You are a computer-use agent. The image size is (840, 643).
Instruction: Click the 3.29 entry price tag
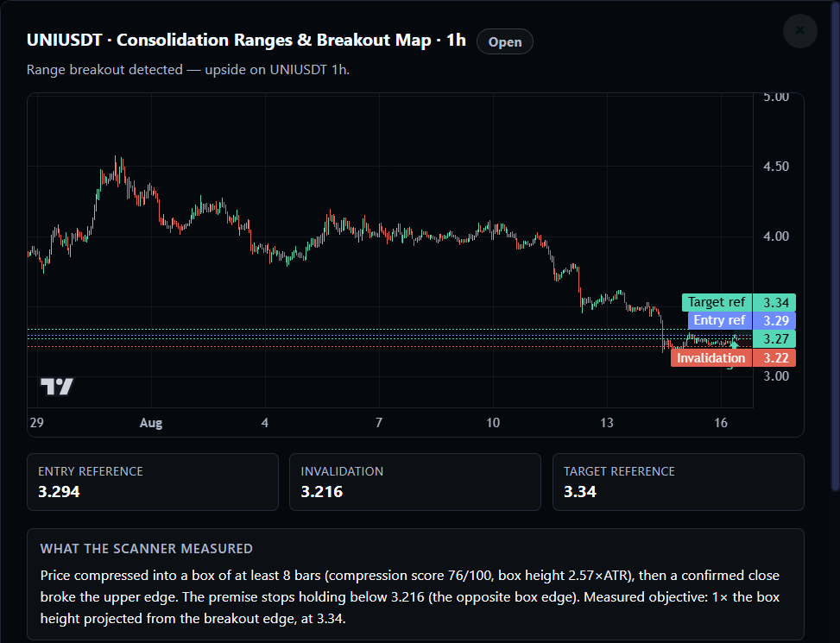pyautogui.click(x=774, y=321)
